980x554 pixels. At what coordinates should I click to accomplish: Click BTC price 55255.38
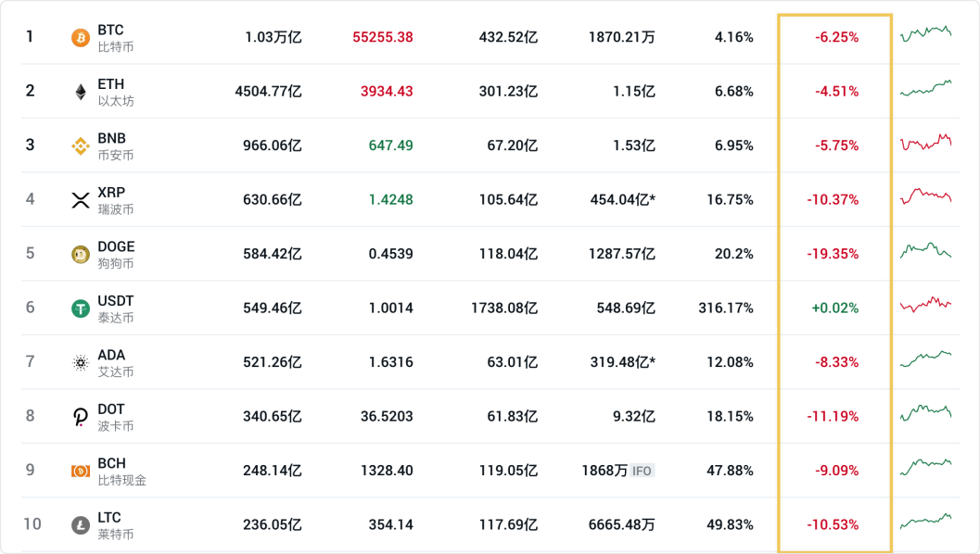pos(383,38)
